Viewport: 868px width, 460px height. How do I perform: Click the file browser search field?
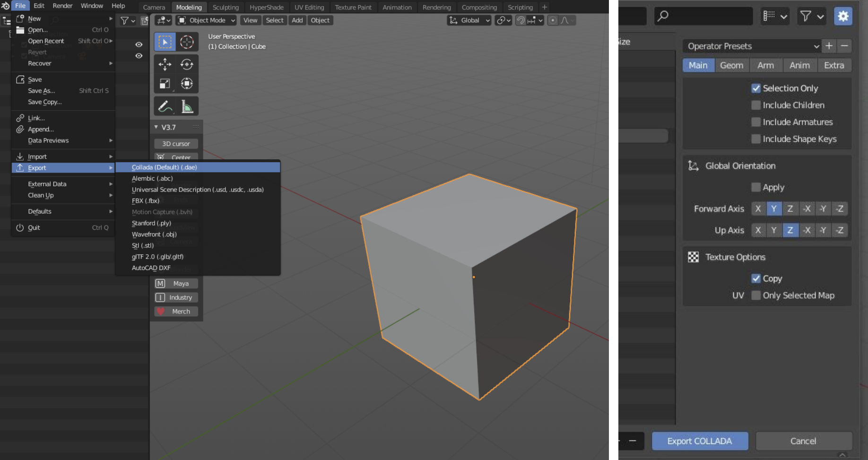click(x=703, y=16)
